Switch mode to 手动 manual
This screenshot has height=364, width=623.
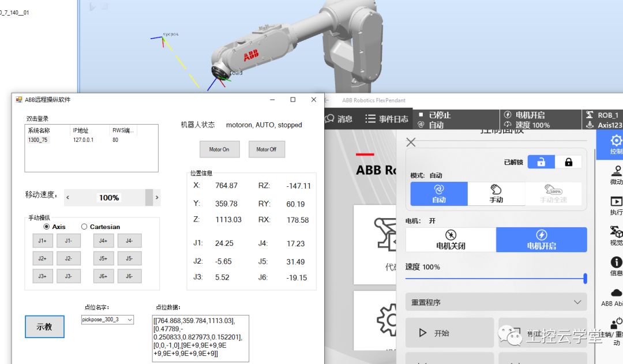496,194
